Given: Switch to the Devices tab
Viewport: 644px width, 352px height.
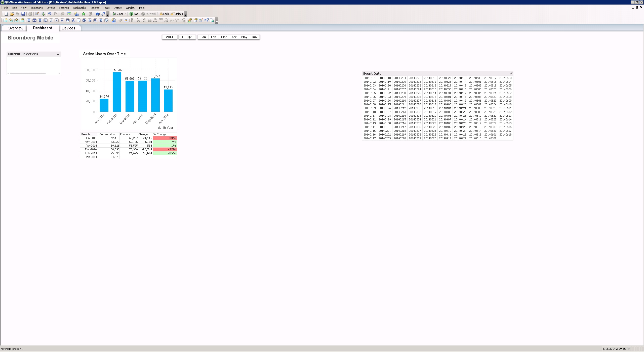Looking at the screenshot, I should tap(68, 28).
